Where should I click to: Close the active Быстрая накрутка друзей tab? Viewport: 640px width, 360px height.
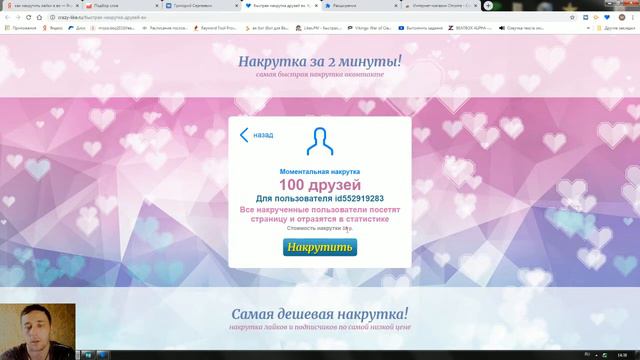pyautogui.click(x=316, y=6)
